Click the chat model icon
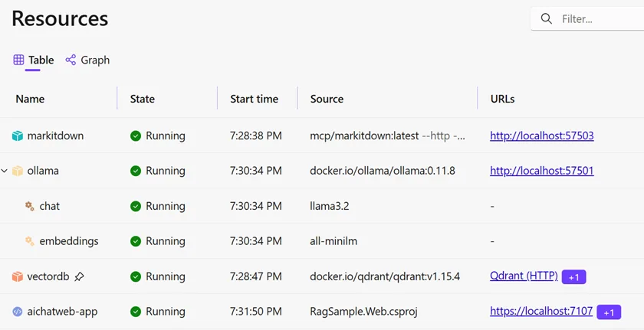Image resolution: width=644 pixels, height=330 pixels. pyautogui.click(x=29, y=206)
